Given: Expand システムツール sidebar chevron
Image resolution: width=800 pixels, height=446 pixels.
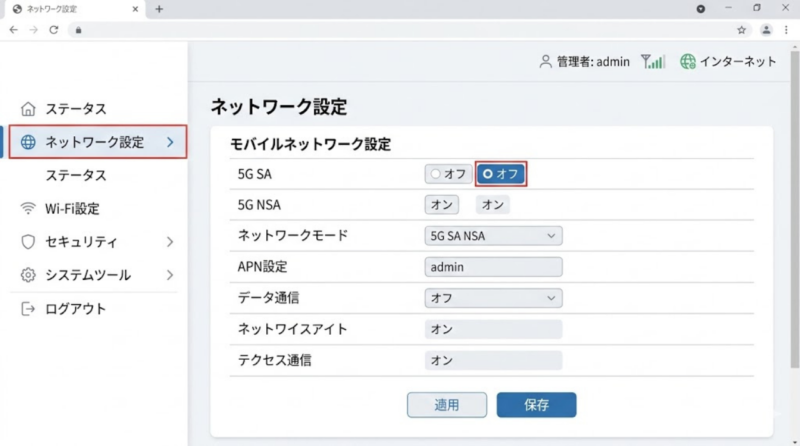Looking at the screenshot, I should (170, 275).
